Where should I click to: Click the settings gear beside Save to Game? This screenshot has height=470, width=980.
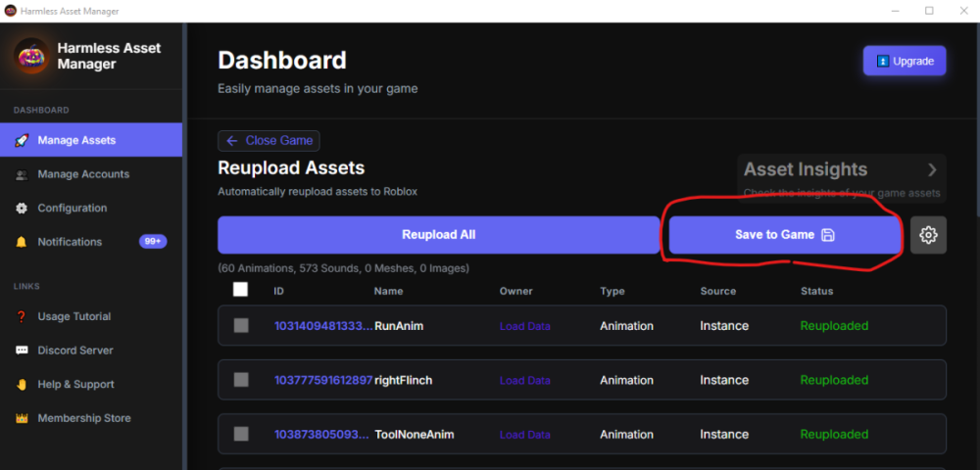928,235
